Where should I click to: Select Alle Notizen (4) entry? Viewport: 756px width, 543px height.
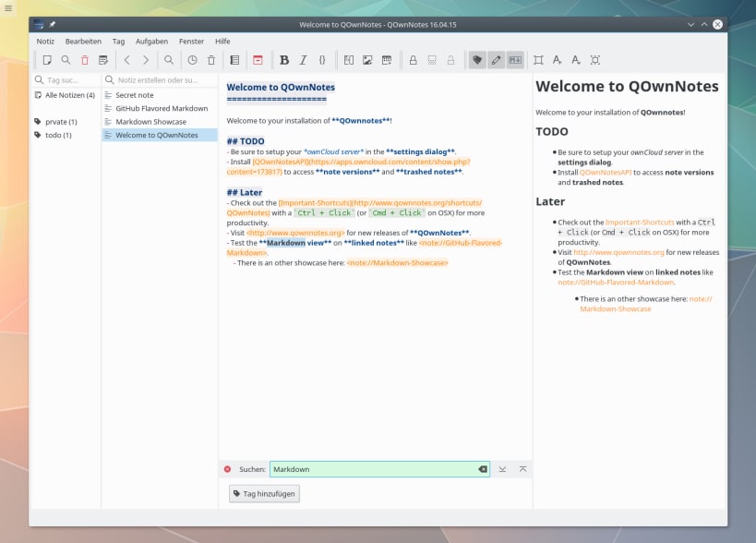point(66,95)
